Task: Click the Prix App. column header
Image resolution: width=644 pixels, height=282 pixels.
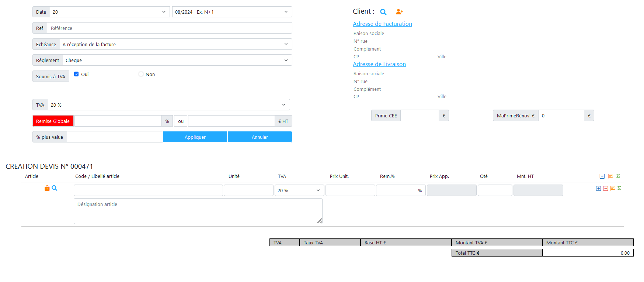Action: click(x=439, y=176)
